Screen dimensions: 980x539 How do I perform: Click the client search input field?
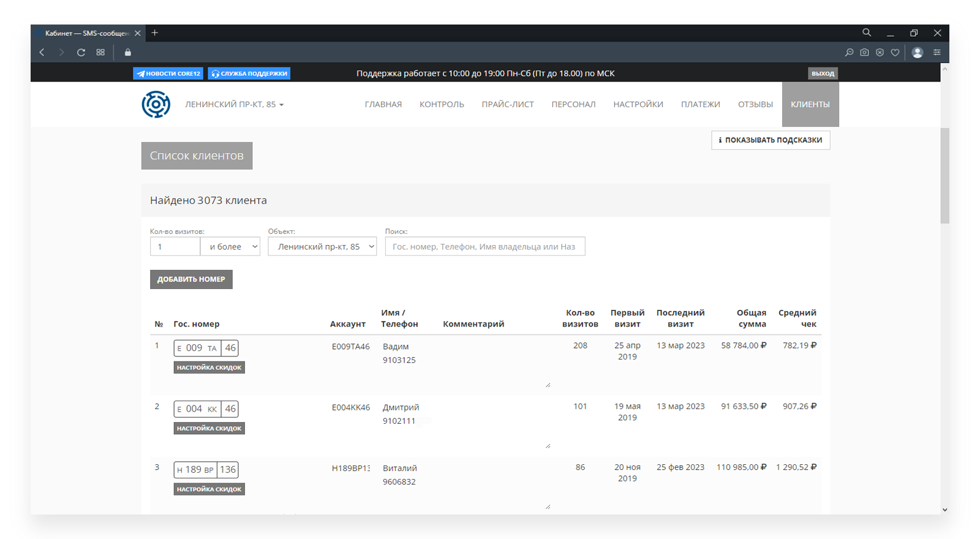click(484, 247)
